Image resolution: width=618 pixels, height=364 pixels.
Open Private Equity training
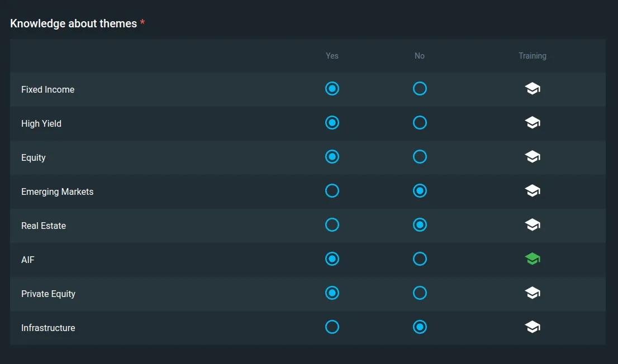pyautogui.click(x=533, y=293)
